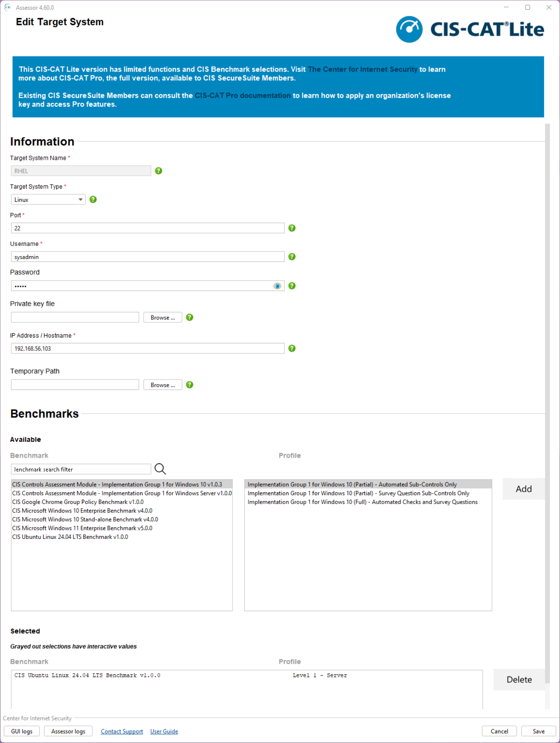Minimize the Assessor window
The width and height of the screenshot is (560, 743).
(x=506, y=7)
